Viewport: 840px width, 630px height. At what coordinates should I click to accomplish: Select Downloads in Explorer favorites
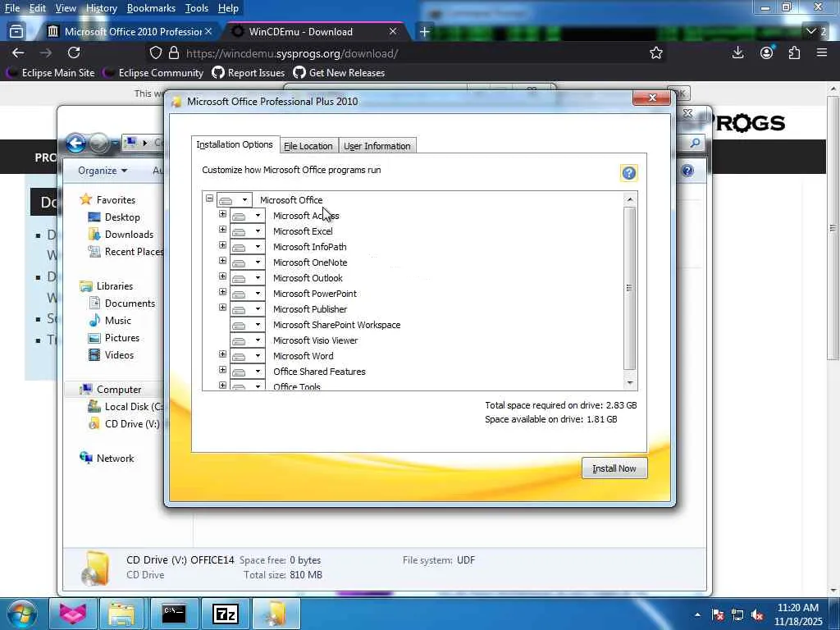121,234
